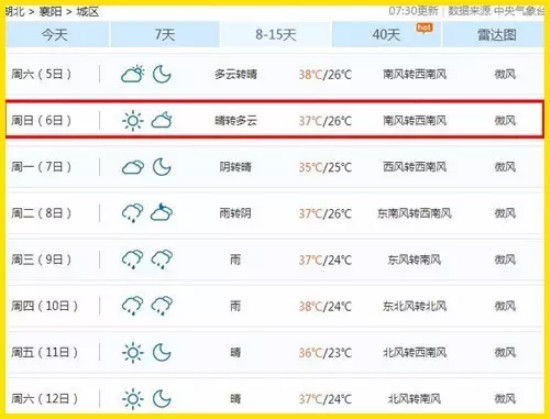Select the 8-15天 tab

275,34
